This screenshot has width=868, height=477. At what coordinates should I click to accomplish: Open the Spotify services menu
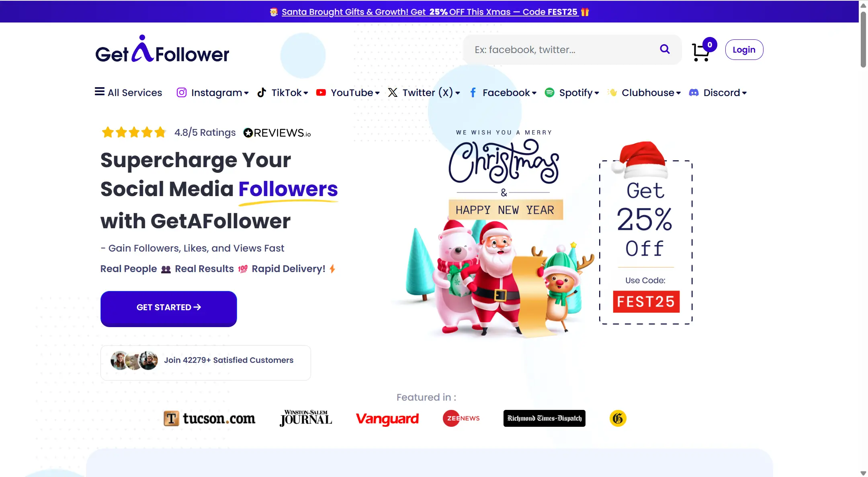coord(572,93)
